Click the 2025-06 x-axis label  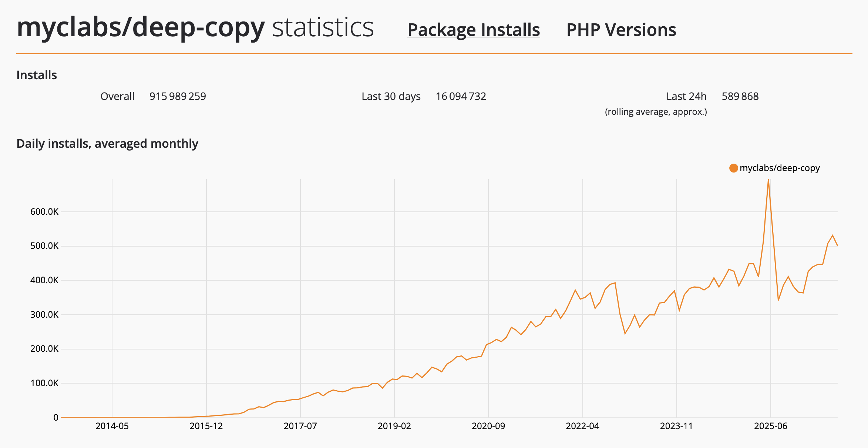point(771,426)
